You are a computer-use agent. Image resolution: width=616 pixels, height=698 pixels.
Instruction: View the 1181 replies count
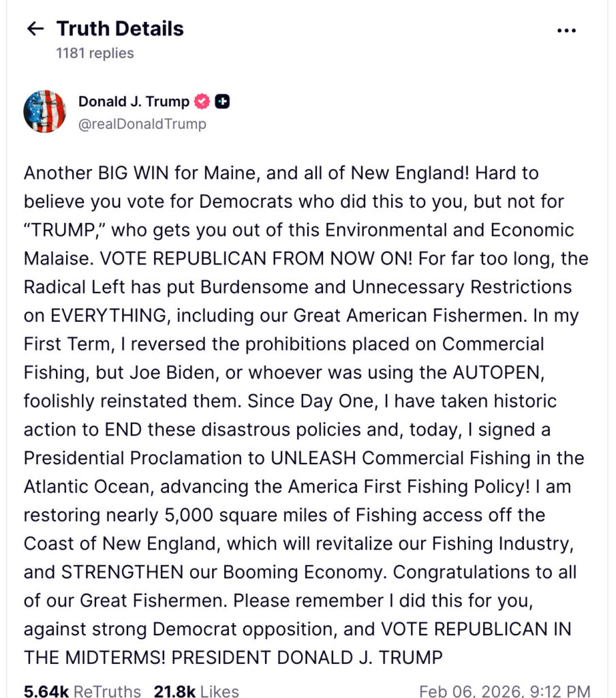(x=95, y=53)
